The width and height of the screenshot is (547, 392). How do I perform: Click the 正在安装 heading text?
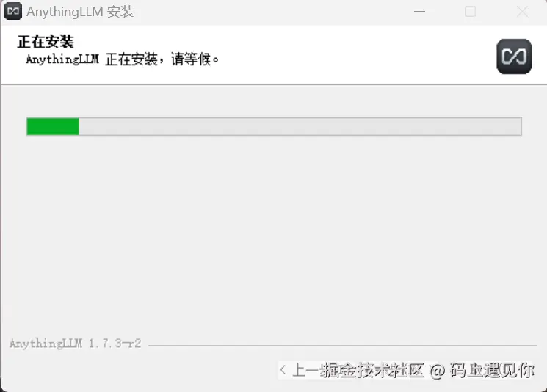coord(46,42)
